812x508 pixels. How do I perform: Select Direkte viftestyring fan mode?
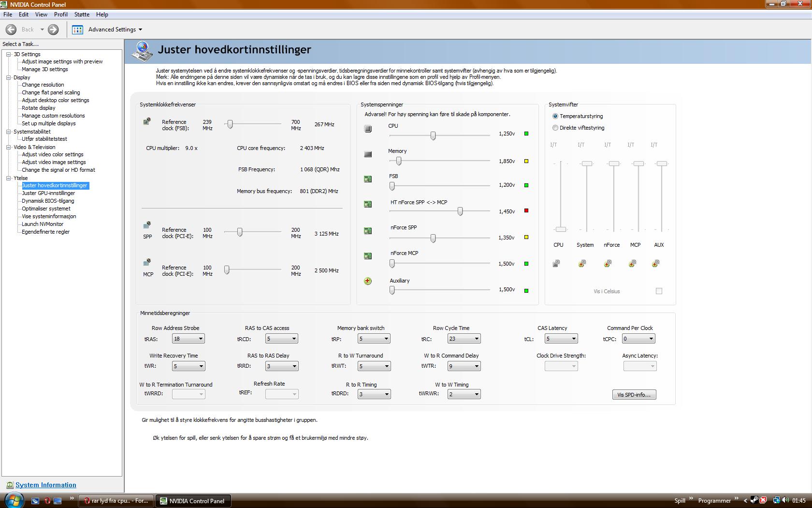click(555, 128)
